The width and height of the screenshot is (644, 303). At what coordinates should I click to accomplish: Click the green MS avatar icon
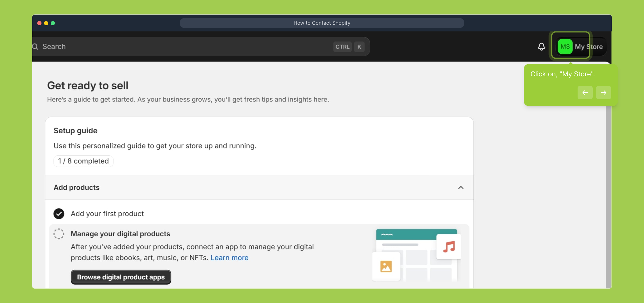(x=565, y=47)
